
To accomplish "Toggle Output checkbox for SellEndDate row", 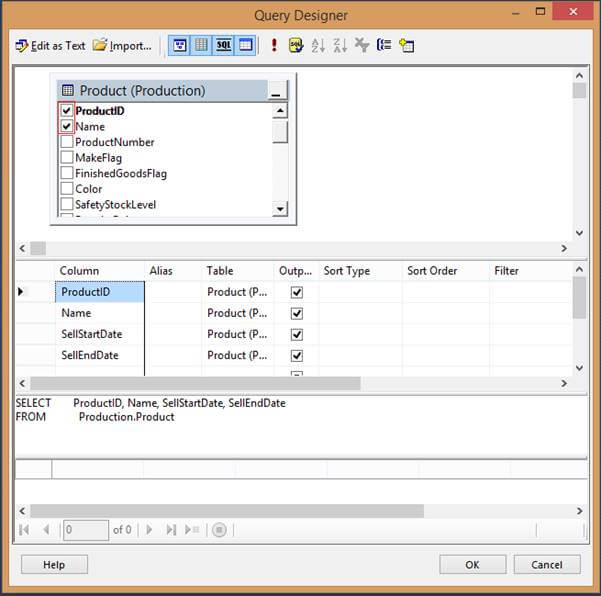I will [x=297, y=355].
